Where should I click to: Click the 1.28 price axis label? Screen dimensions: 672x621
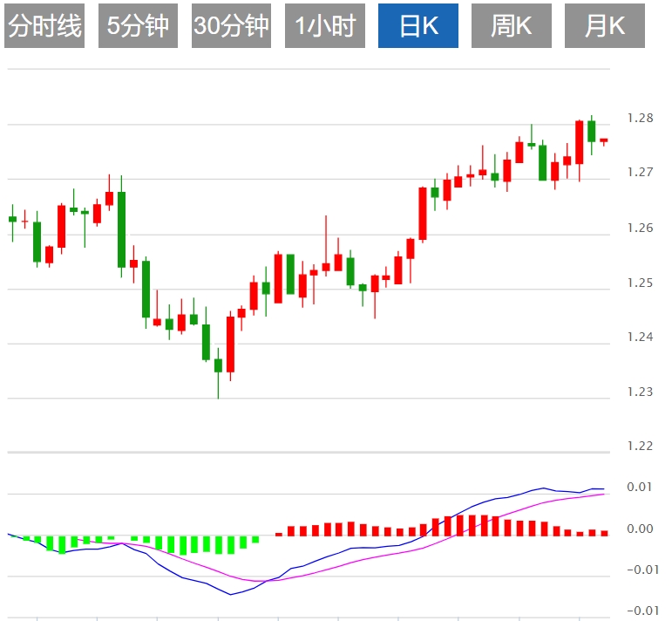point(641,118)
